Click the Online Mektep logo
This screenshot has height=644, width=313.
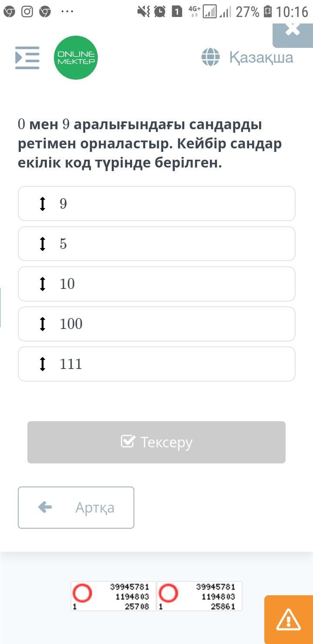coord(76,57)
